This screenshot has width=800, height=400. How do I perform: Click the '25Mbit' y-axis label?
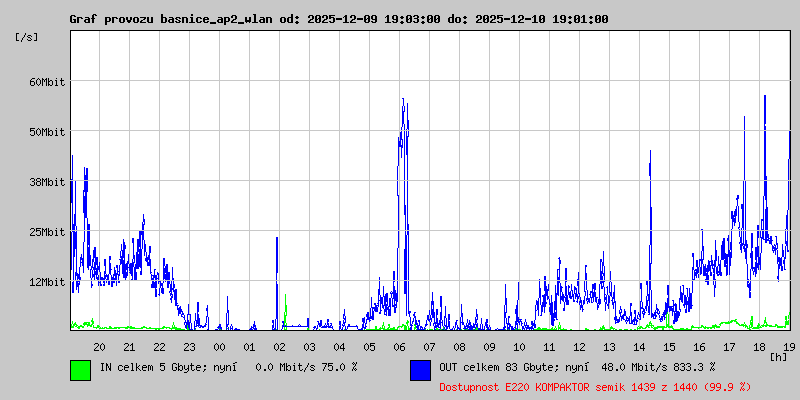(x=47, y=232)
